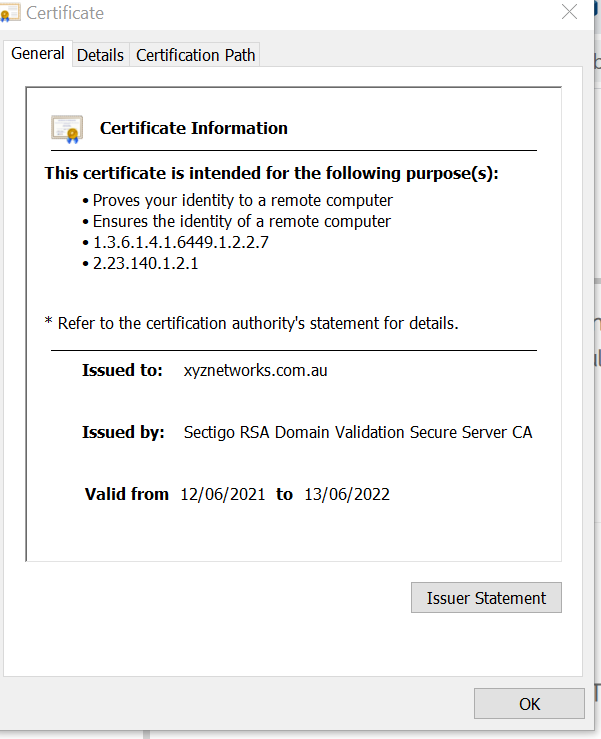Click "Proves your identity to a remote computer"
The width and height of the screenshot is (601, 739).
[x=243, y=200]
